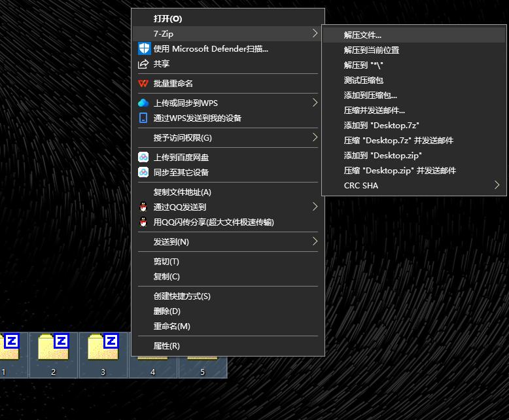The height and width of the screenshot is (420, 509).
Task: Click the WPS batch rename icon
Action: click(143, 84)
